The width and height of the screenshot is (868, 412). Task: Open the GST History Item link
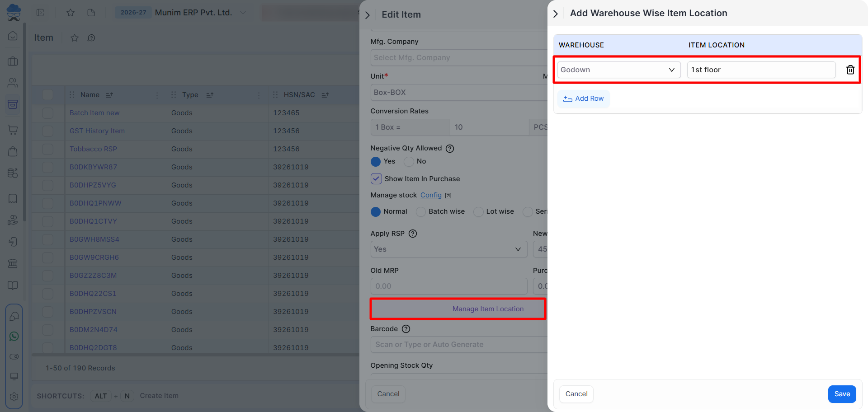97,131
